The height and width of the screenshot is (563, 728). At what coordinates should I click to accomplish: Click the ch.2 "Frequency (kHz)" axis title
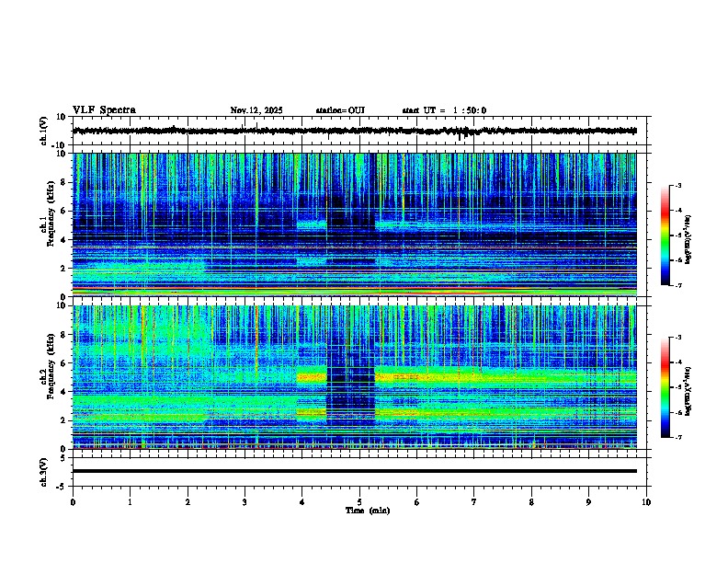pos(51,366)
